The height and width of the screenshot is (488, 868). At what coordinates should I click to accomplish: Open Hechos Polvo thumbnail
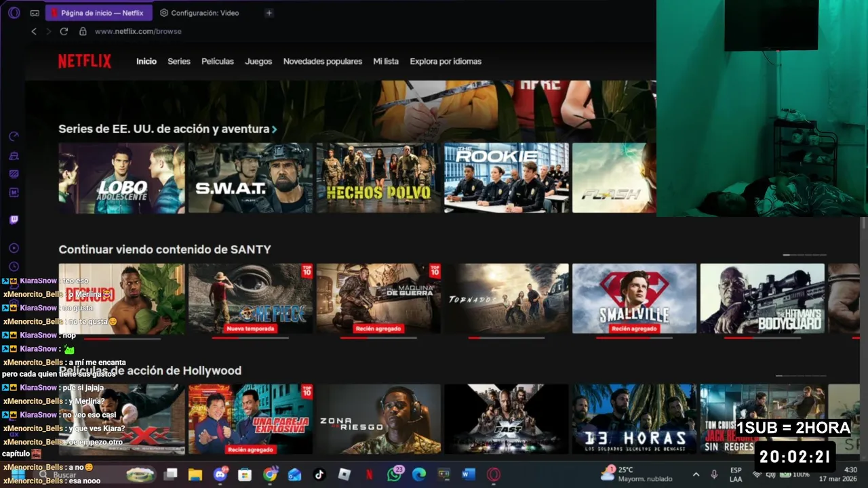(378, 178)
